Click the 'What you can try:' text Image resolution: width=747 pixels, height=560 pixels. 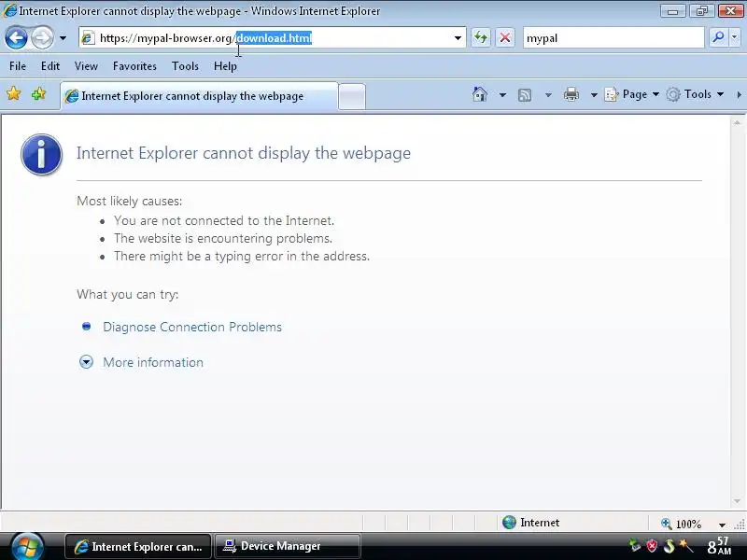tap(128, 294)
